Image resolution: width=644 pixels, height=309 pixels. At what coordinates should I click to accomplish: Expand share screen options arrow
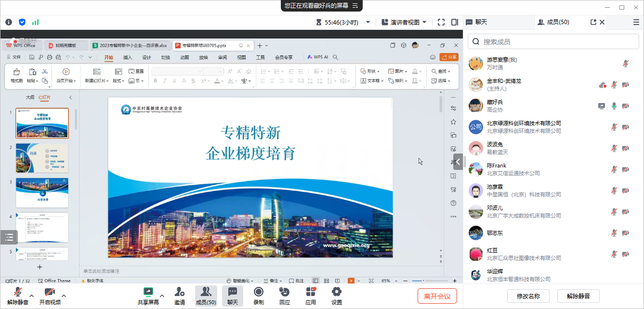(x=162, y=296)
